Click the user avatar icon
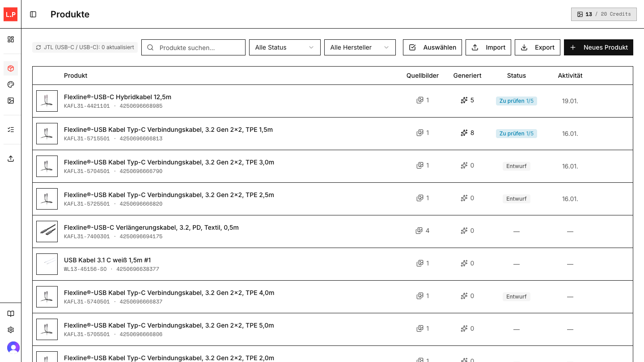The width and height of the screenshot is (644, 362). [x=13, y=348]
